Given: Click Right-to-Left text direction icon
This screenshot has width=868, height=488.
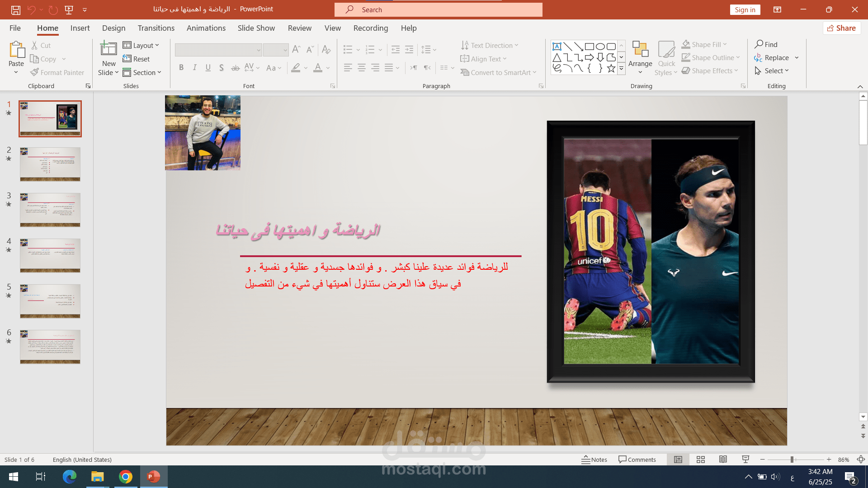Looking at the screenshot, I should point(427,68).
